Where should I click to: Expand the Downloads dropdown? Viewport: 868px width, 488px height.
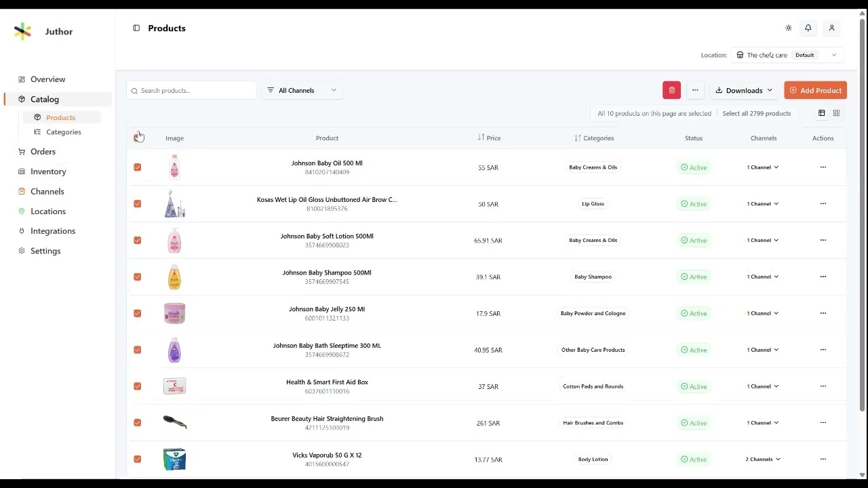tap(744, 90)
